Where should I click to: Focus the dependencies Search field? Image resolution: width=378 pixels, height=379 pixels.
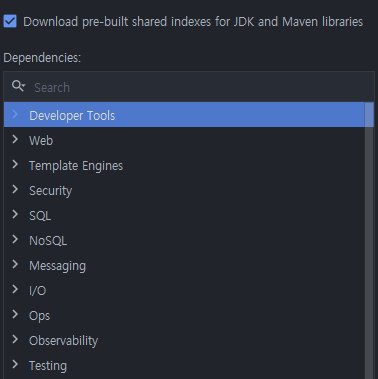point(189,87)
